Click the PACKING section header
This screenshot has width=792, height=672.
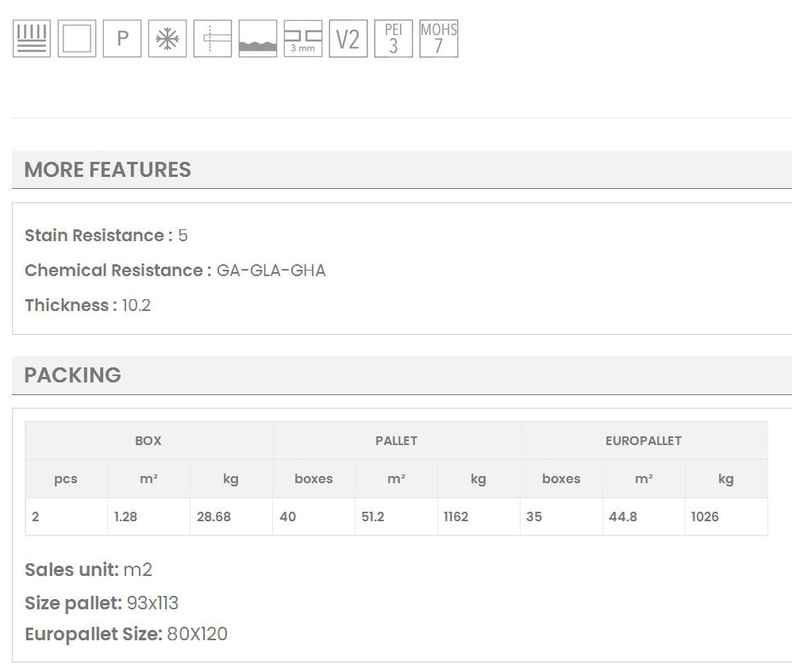click(x=73, y=375)
